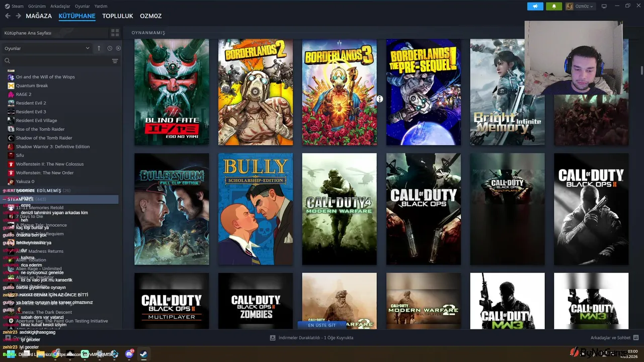The height and width of the screenshot is (362, 644).
Task: Open the Ozm0z account dropdown
Action: click(x=580, y=6)
